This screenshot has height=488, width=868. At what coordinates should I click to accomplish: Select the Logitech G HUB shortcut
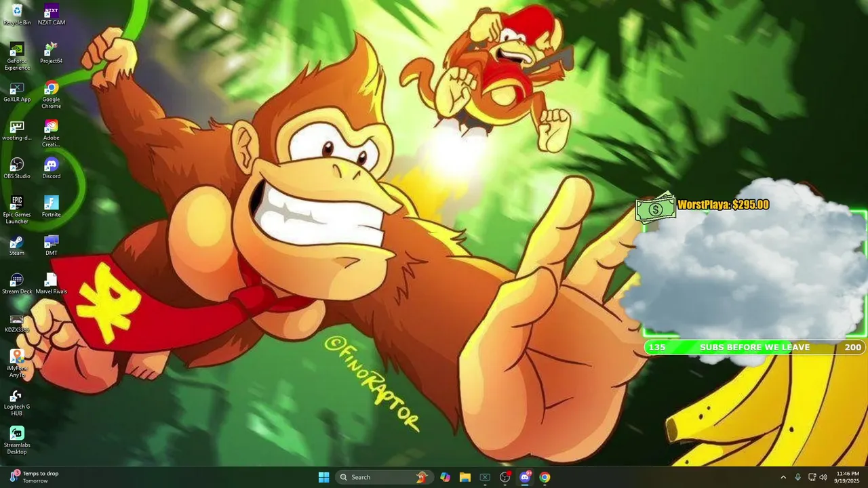pyautogui.click(x=17, y=403)
